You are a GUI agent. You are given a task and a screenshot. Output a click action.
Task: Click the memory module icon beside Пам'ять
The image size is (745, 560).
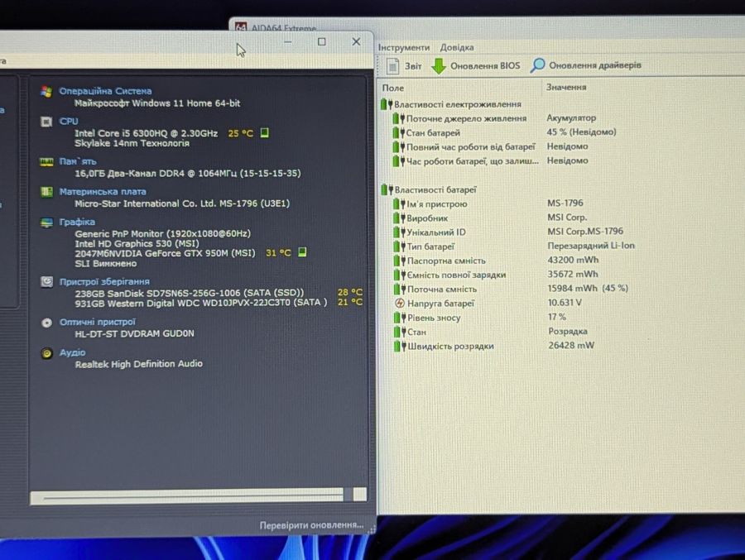[46, 162]
